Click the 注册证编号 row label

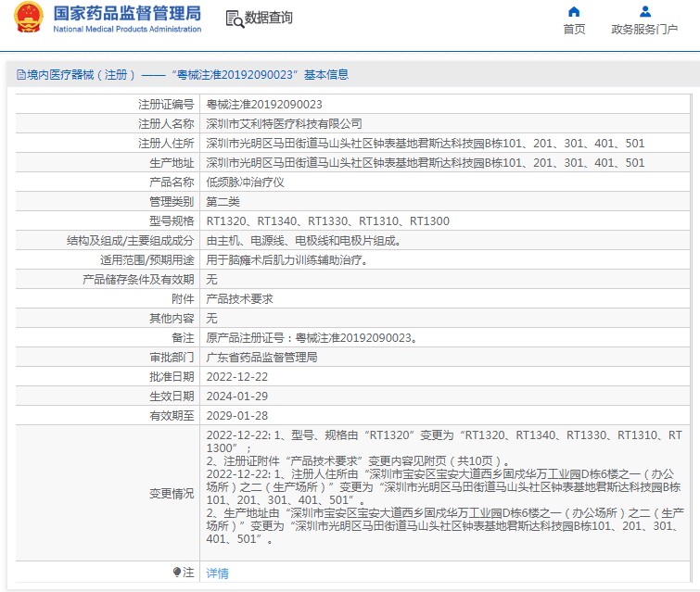(166, 105)
